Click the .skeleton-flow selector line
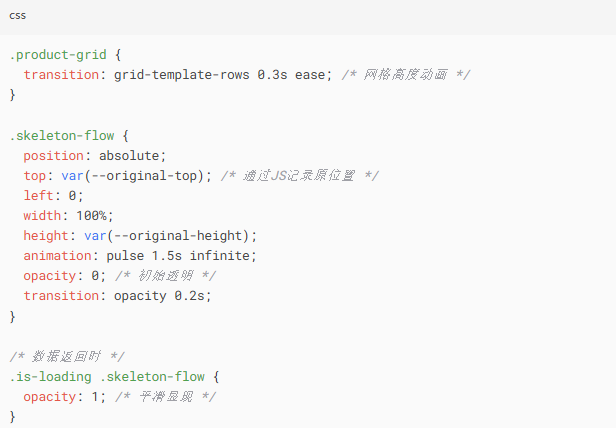Image resolution: width=616 pixels, height=428 pixels. click(x=69, y=136)
